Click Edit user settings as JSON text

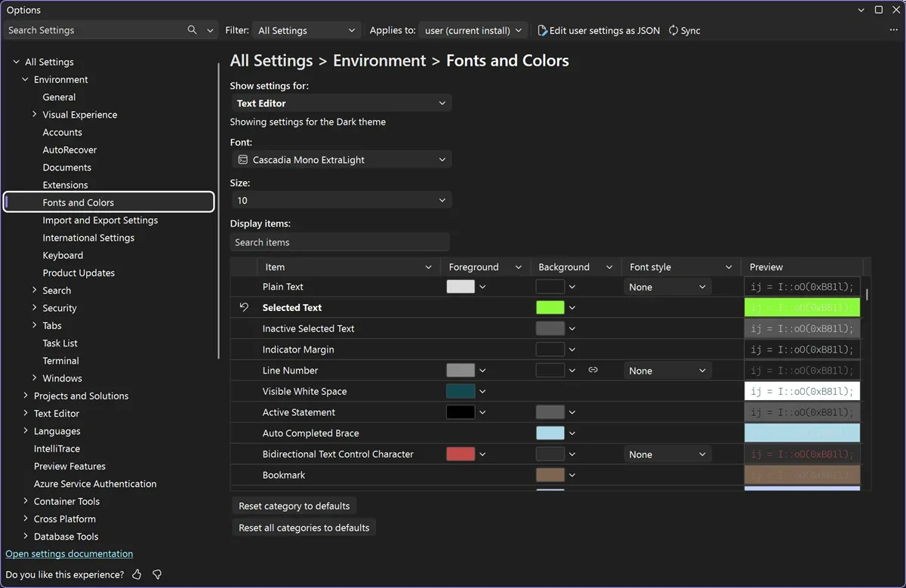605,30
